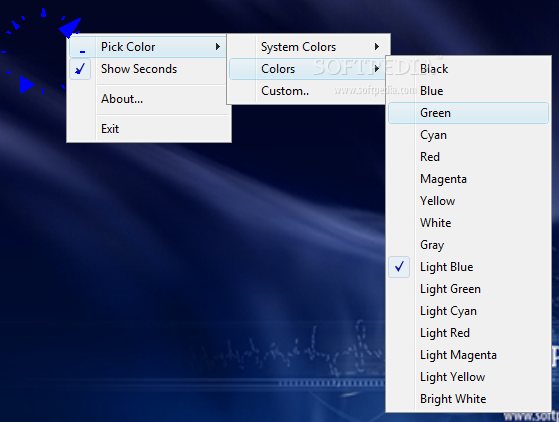
Task: Open the Pick Color submenu
Action: (x=148, y=47)
